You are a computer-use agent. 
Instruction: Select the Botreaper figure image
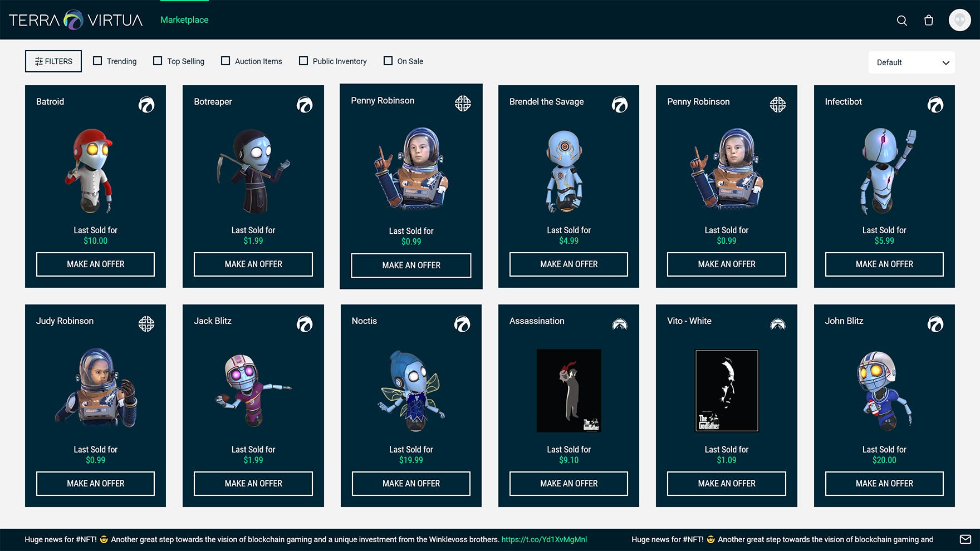coord(253,171)
